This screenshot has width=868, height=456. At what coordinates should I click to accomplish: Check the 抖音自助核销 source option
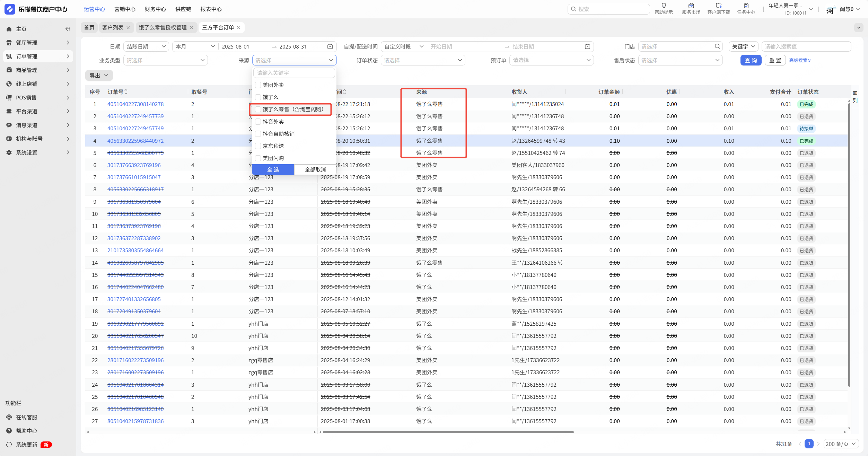(x=258, y=134)
